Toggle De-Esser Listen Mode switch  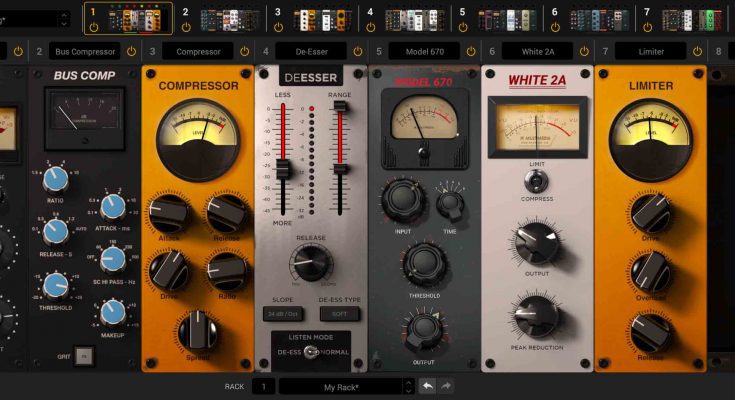(310, 352)
